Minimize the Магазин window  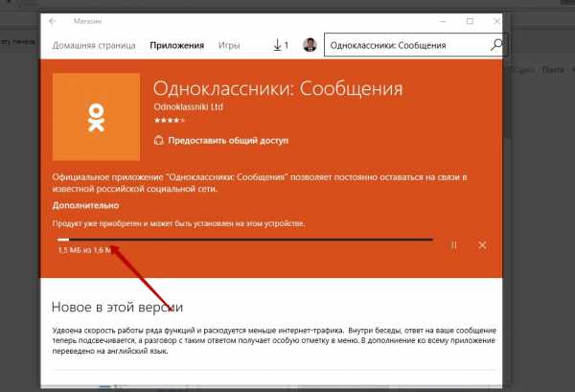(443, 21)
